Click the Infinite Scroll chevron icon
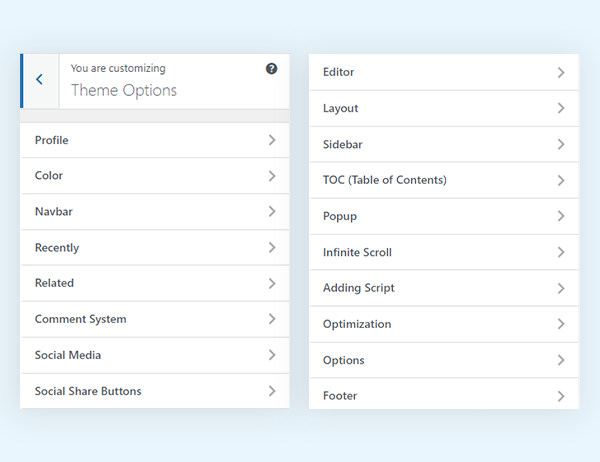 click(561, 252)
